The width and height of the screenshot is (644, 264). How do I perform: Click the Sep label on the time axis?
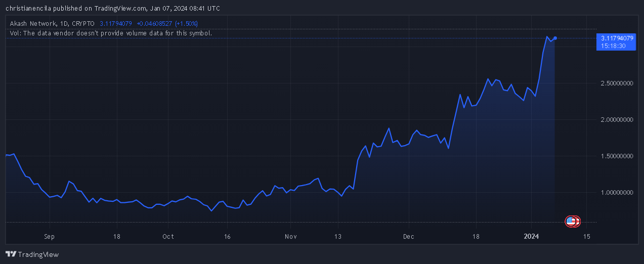point(49,236)
